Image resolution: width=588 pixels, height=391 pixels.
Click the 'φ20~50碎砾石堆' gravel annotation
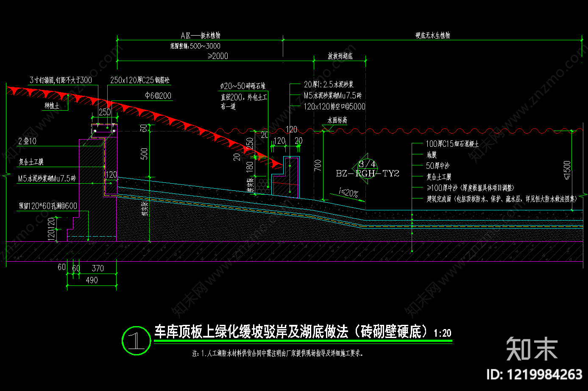click(x=242, y=86)
